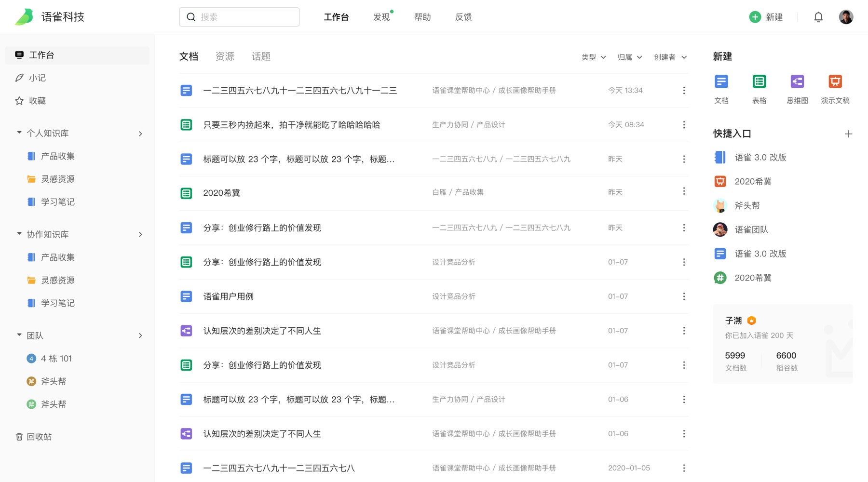This screenshot has height=482, width=868.
Task: Open 发现 in the top navigation
Action: point(381,17)
